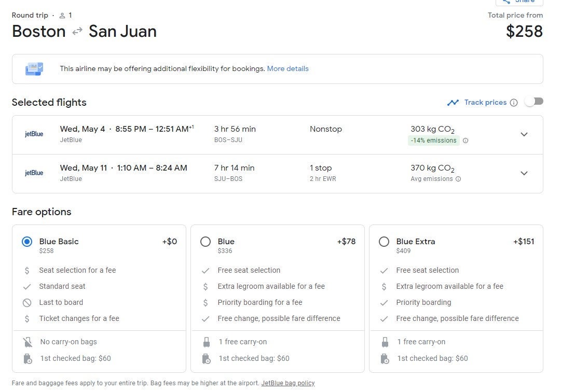
Task: Open the JetBlue bag policy link
Action: click(288, 383)
